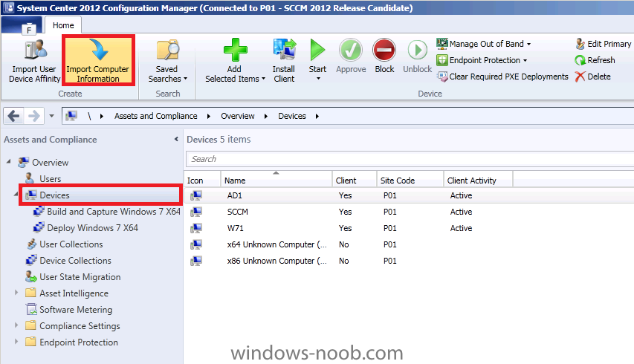Sort by Site Code column header
This screenshot has height=364, width=634.
tap(410, 180)
